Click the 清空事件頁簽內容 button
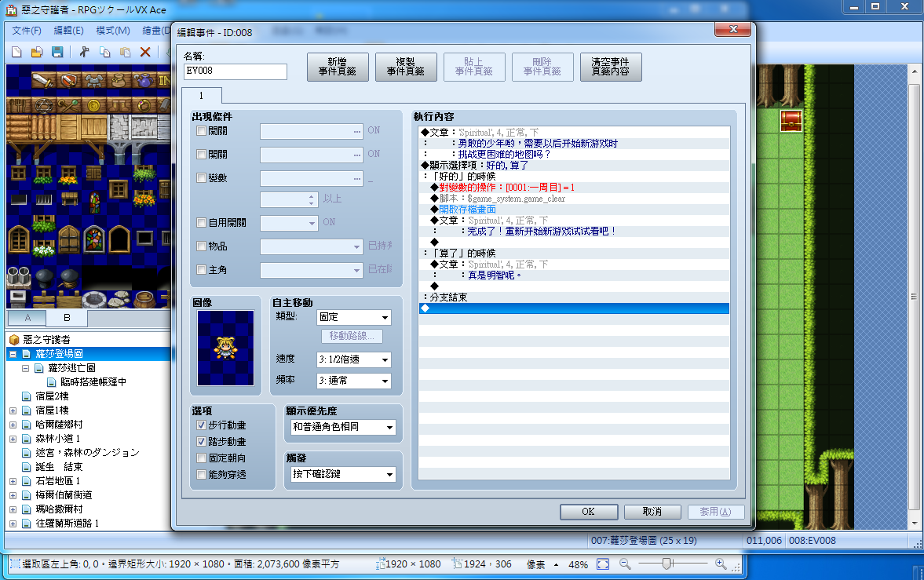924x580 pixels. (611, 67)
